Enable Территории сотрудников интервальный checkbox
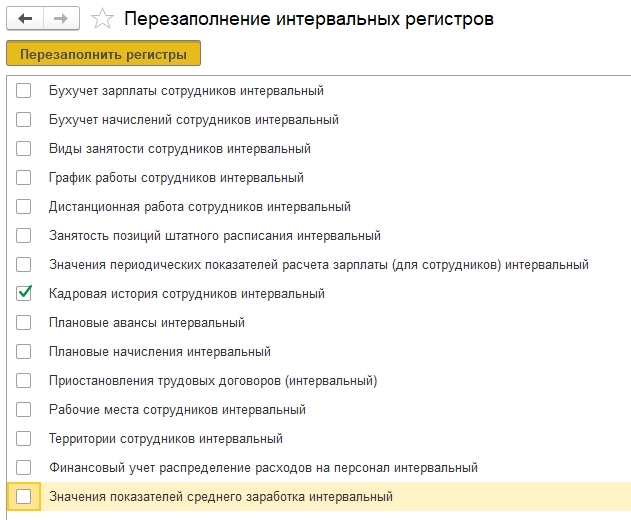 [x=23, y=438]
